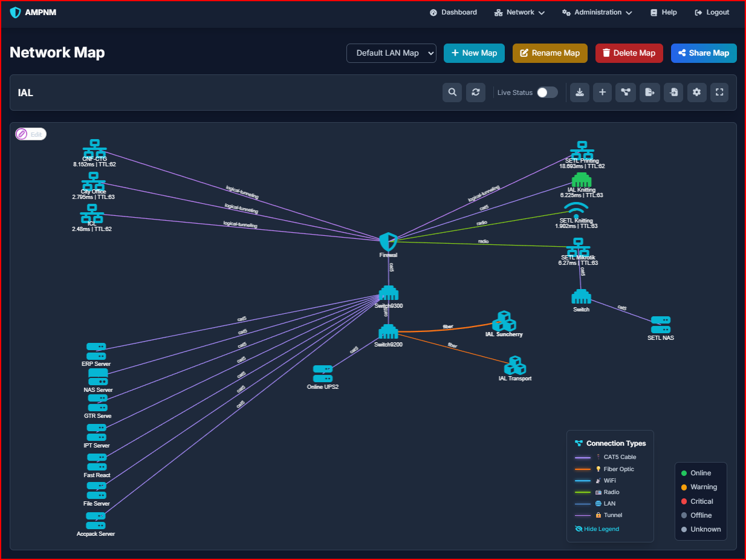Click the Online green status dot
746x560 pixels.
tap(684, 473)
